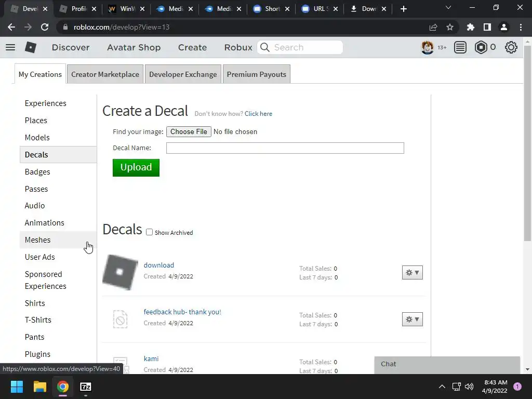This screenshot has width=532, height=399.
Task: Click the Robux balance hexagon icon
Action: click(x=481, y=47)
